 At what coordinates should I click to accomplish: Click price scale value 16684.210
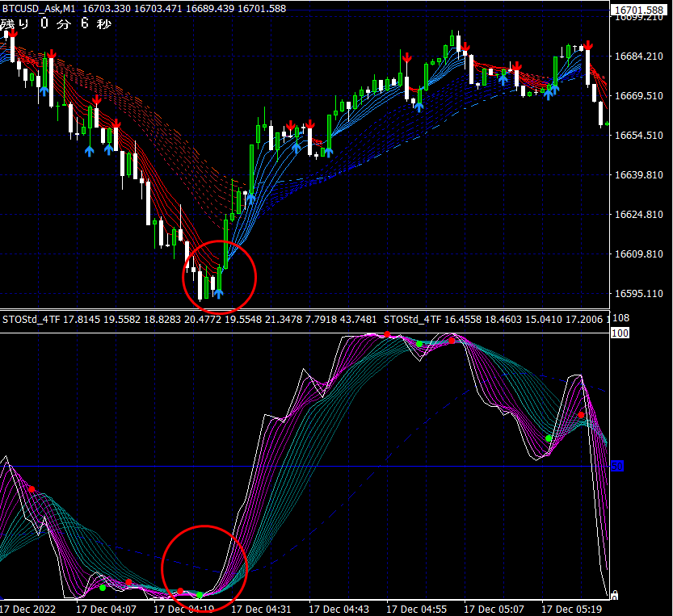tap(638, 57)
